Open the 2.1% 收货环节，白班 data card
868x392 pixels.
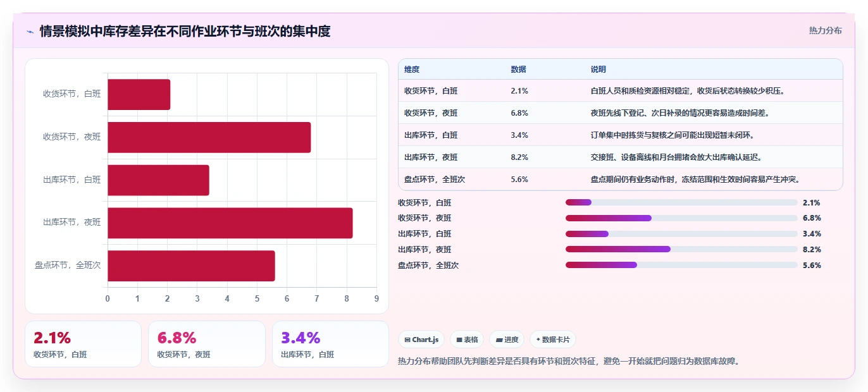click(83, 344)
